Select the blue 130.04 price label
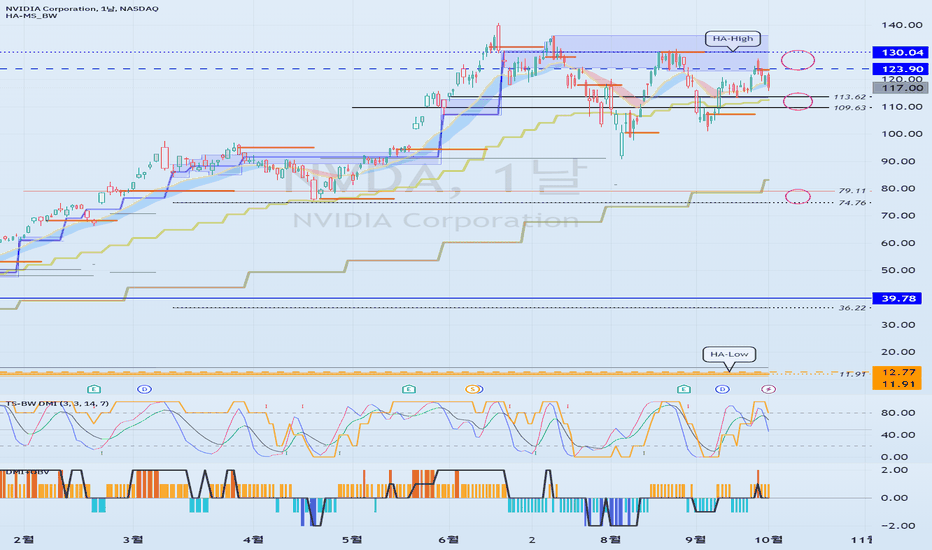This screenshot has width=932, height=550. pyautogui.click(x=900, y=52)
